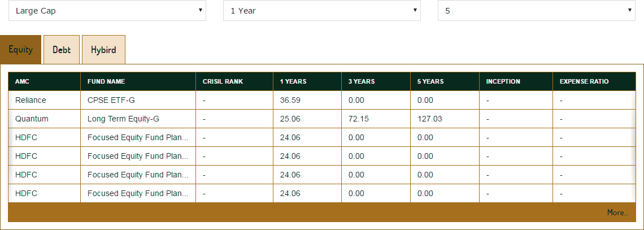644x230 pixels.
Task: Open the dropdown showing value 5
Action: tap(537, 11)
